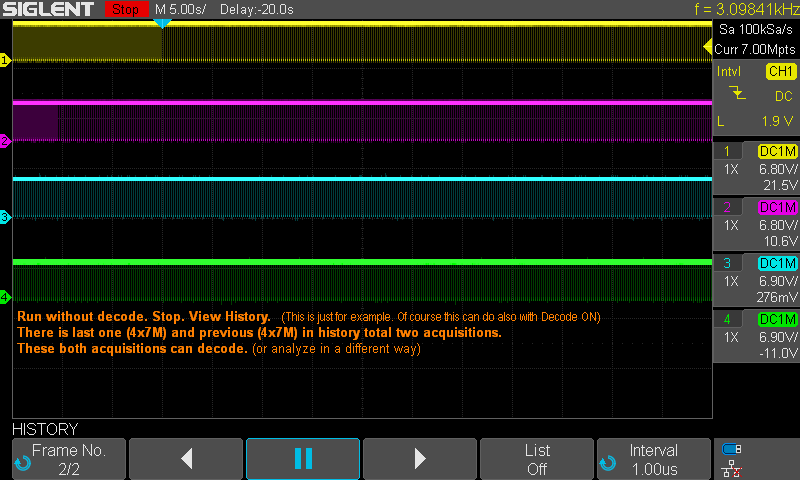
Task: Click the SIGLENT logo
Action: (x=48, y=9)
